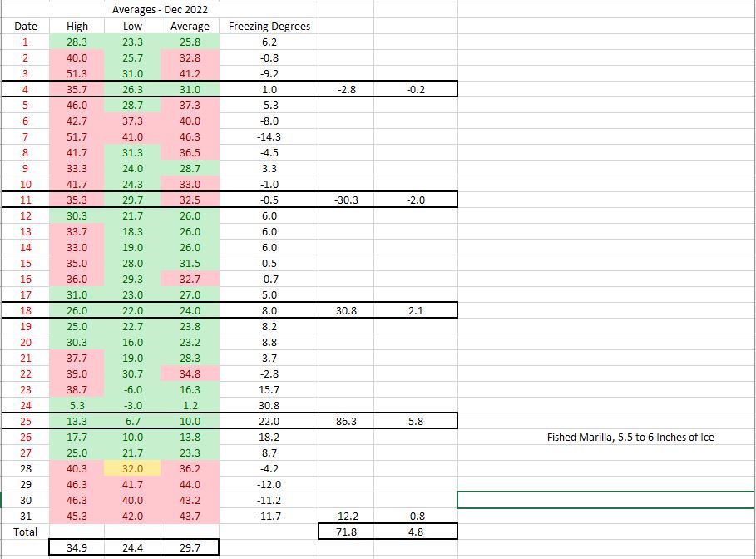Click the cell showing -2.0 in row 11
The height and width of the screenshot is (559, 756).
point(416,200)
